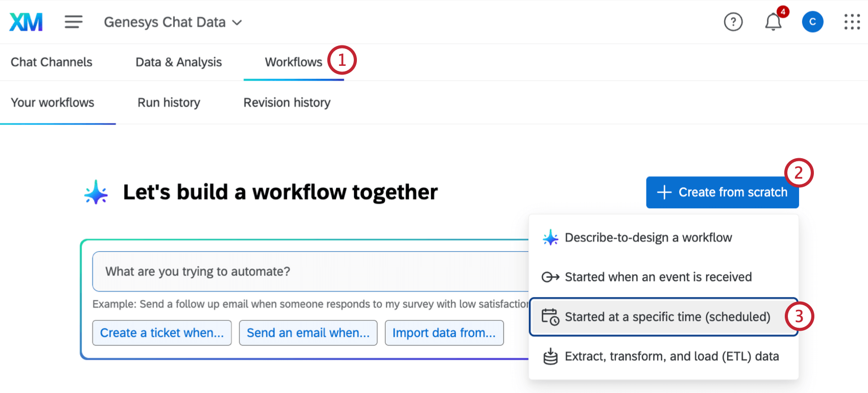This screenshot has width=868, height=393.
Task: View the Revision history tab
Action: coord(286,102)
